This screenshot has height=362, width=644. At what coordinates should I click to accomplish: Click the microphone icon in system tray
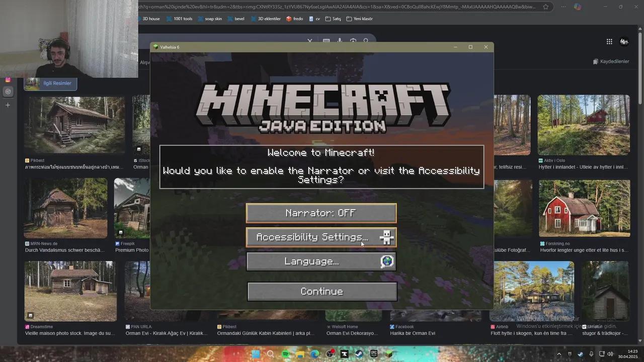591,354
